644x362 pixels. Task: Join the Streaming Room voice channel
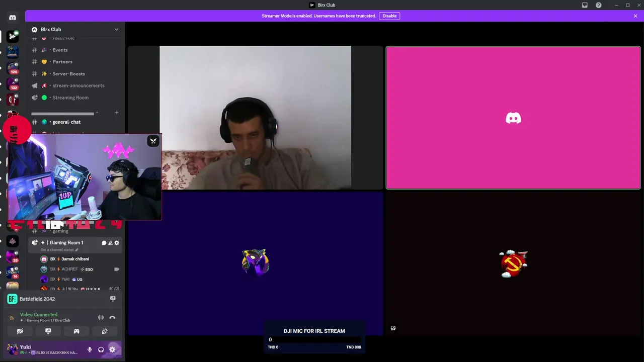pyautogui.click(x=74, y=98)
